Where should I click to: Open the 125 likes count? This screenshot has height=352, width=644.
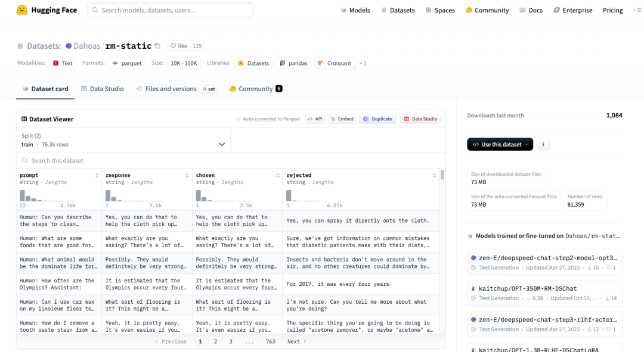pos(197,46)
